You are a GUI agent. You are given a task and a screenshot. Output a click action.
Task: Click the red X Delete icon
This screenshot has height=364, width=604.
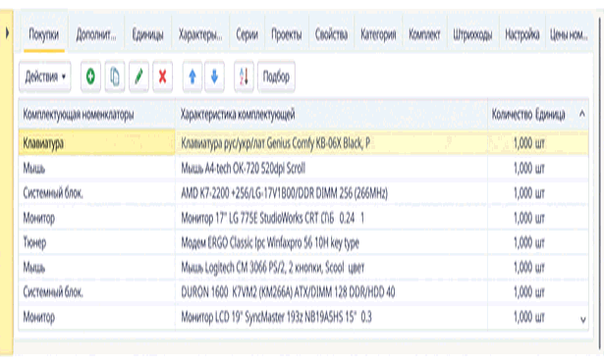pos(163,77)
